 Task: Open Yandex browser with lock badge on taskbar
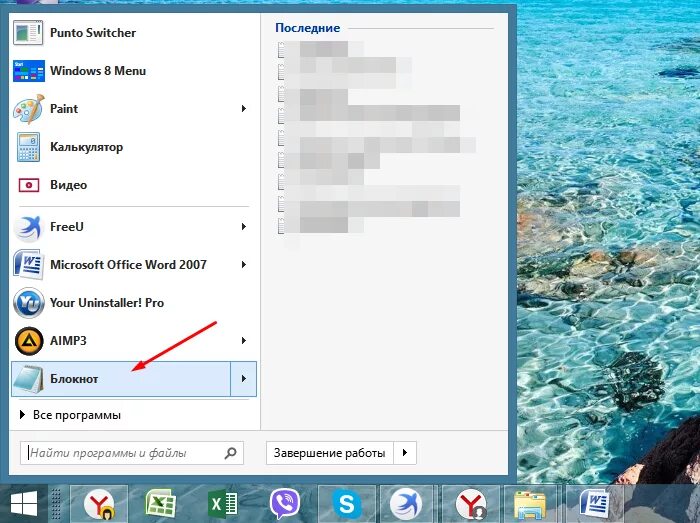coord(100,504)
